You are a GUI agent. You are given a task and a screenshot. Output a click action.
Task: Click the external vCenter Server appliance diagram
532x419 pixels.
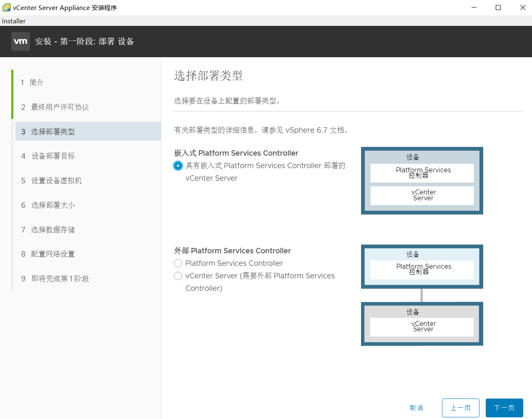[x=422, y=324]
